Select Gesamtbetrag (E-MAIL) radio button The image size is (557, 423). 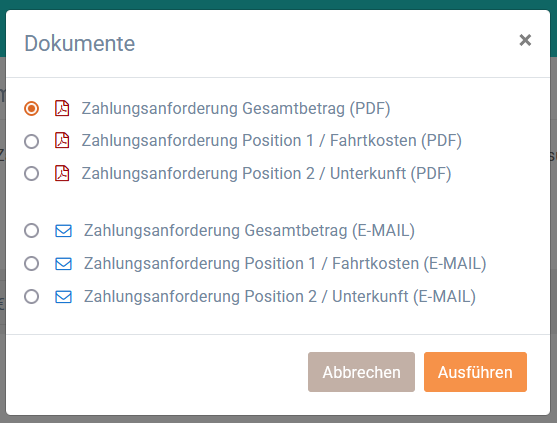[32, 231]
